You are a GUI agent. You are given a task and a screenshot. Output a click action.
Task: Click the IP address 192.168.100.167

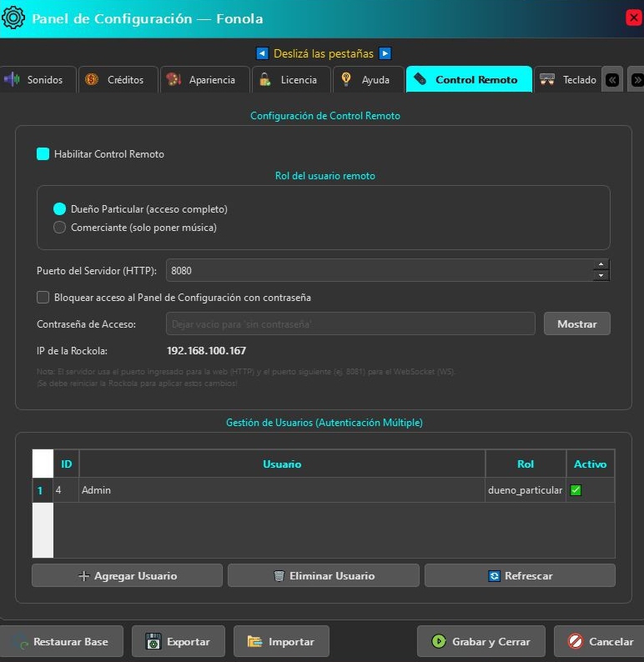[207, 351]
